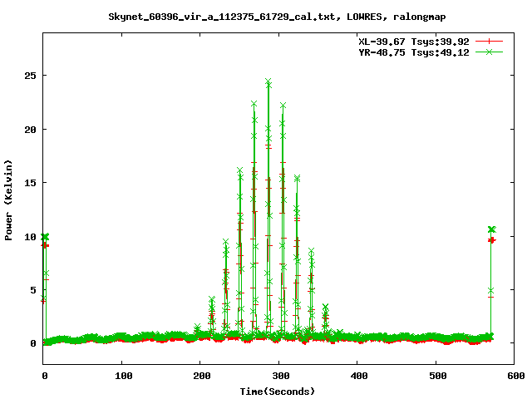Click the red XL legend line sample

(489, 42)
